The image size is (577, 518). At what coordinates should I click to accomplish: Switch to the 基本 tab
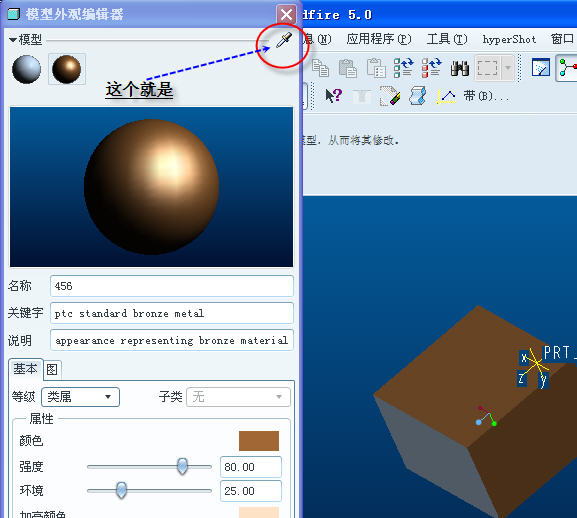pos(25,369)
